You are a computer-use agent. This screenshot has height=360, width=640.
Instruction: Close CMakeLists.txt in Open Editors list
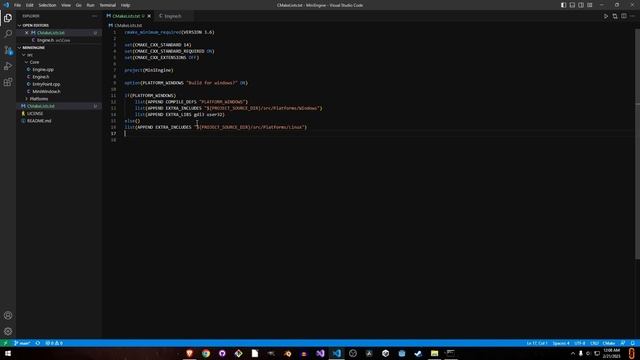[27, 33]
